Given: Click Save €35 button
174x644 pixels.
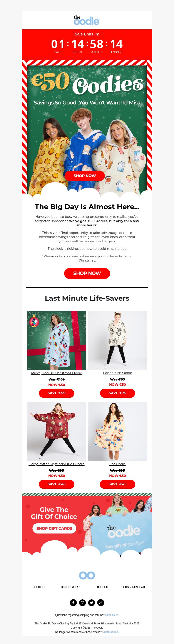Looking at the screenshot, I should (x=117, y=393).
